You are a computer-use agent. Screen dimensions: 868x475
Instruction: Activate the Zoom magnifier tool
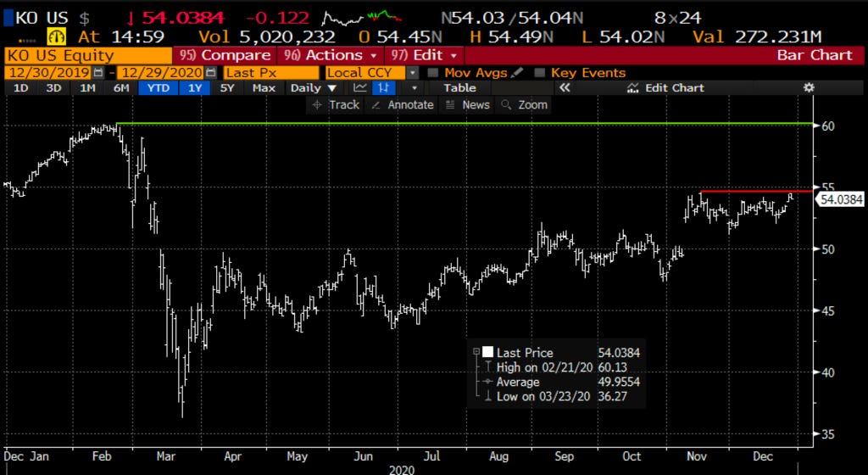[x=524, y=104]
